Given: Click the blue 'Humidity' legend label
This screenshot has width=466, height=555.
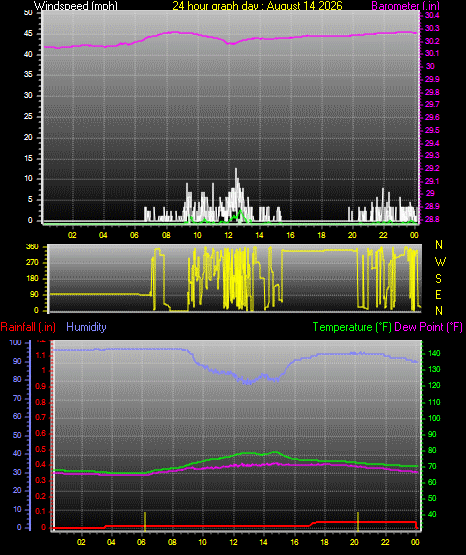Looking at the screenshot, I should (x=86, y=327).
